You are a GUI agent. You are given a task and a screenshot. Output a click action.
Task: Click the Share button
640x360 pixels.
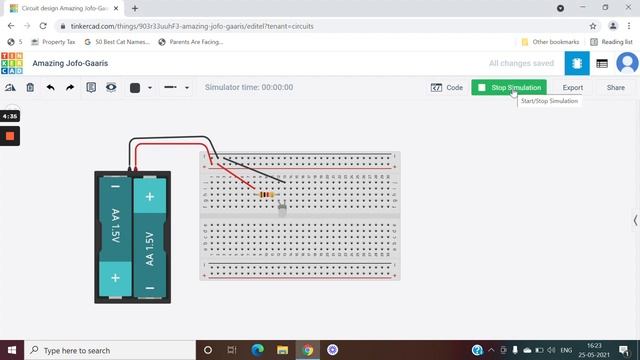coord(616,88)
